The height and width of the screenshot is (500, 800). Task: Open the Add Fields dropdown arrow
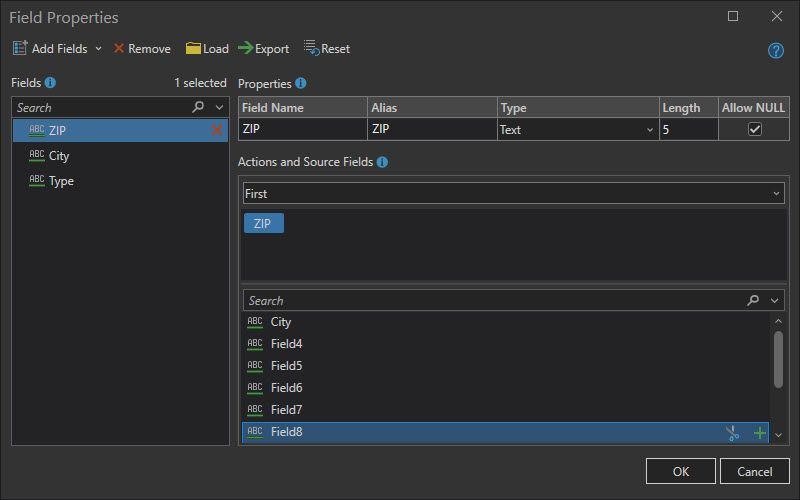[x=98, y=48]
